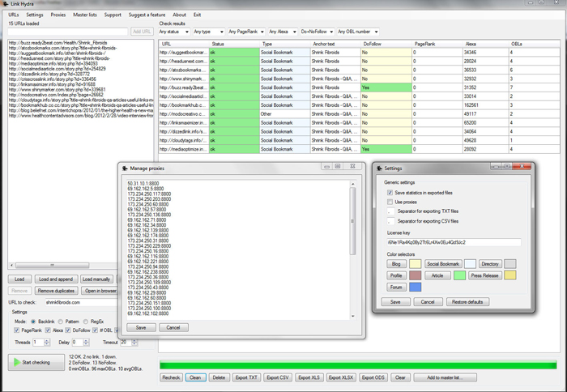Screen dimensions: 567x392
Task: Click the Remove duplicates button
Action: [x=56, y=291]
